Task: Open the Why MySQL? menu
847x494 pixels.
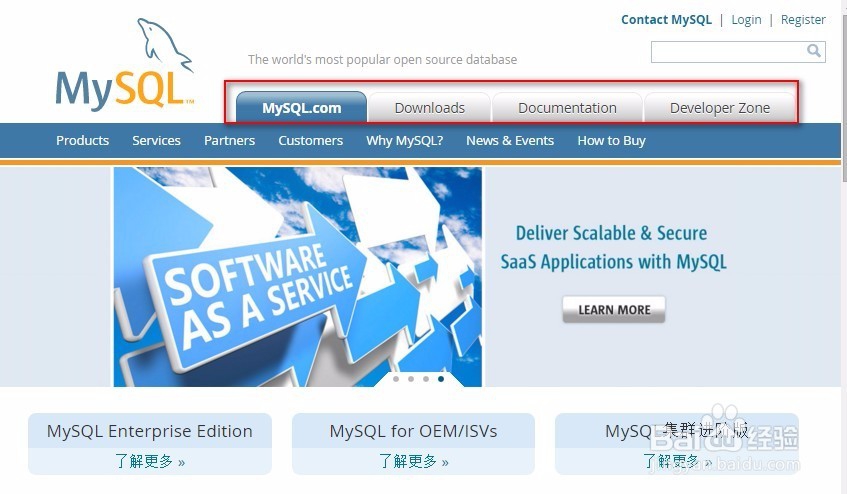Action: (x=405, y=140)
